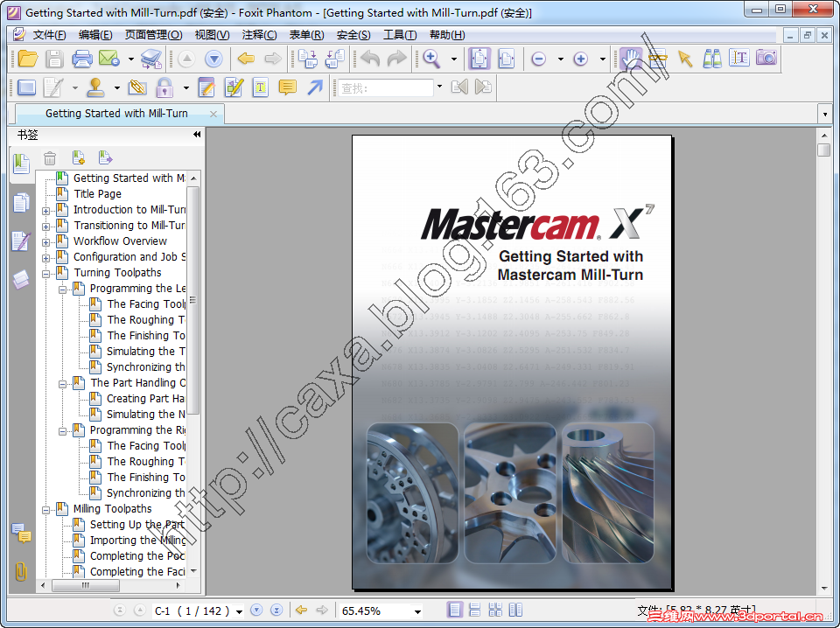This screenshot has width=840, height=628.
Task: Select the blue arrow drawing tool
Action: 315,87
